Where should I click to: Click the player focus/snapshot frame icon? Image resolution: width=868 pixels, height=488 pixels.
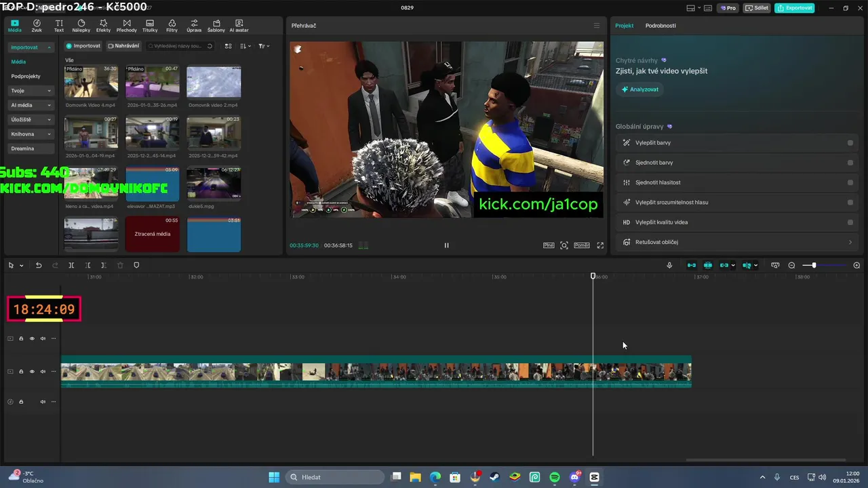click(564, 245)
